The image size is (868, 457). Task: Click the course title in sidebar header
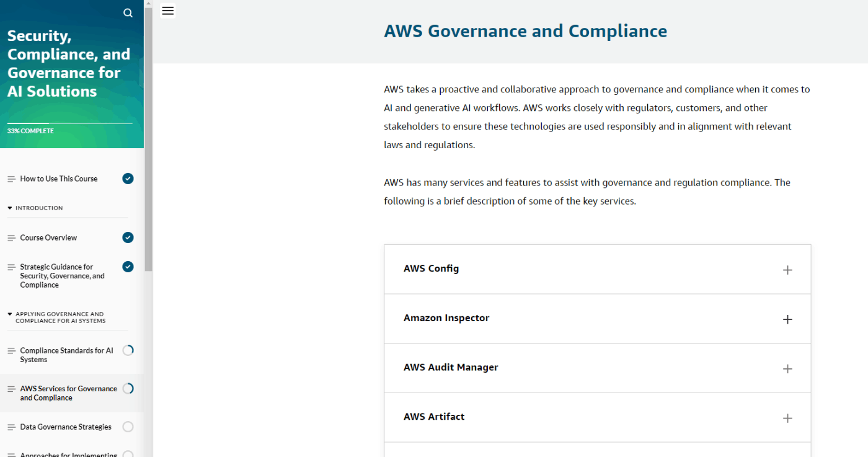[x=69, y=63]
